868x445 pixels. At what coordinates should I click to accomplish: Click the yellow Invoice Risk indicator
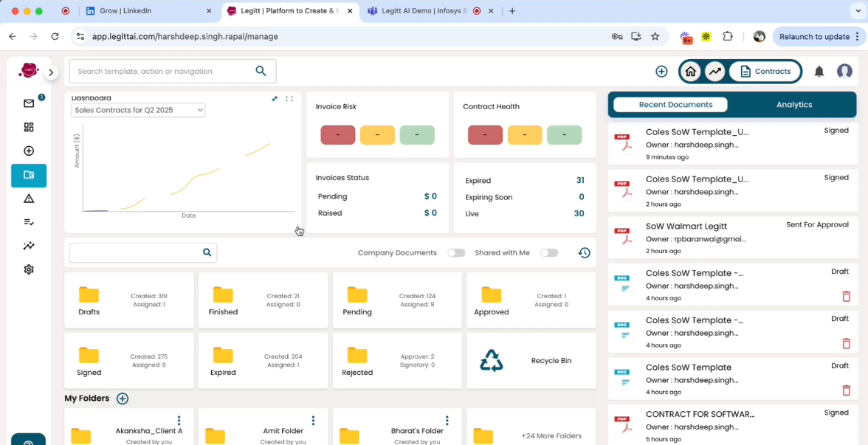pos(377,135)
